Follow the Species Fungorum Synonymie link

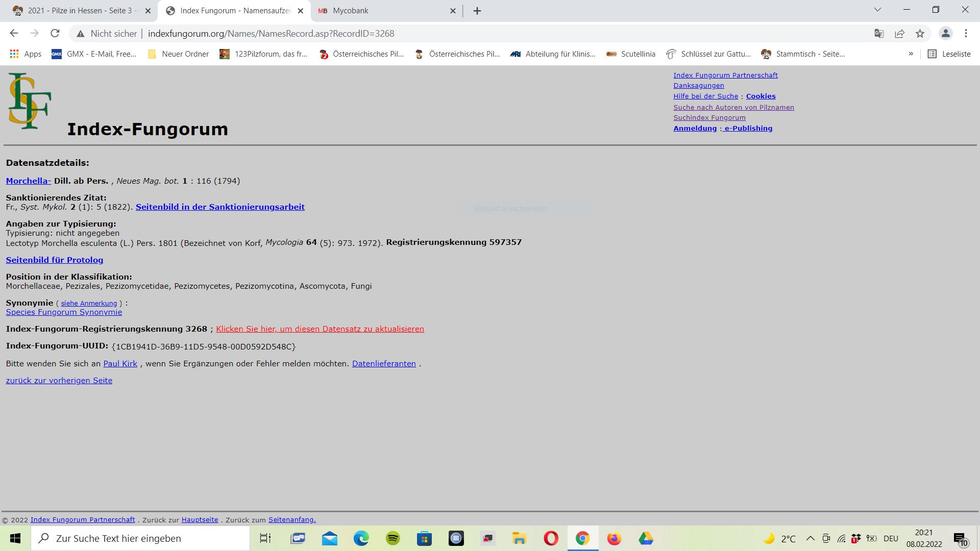point(64,312)
